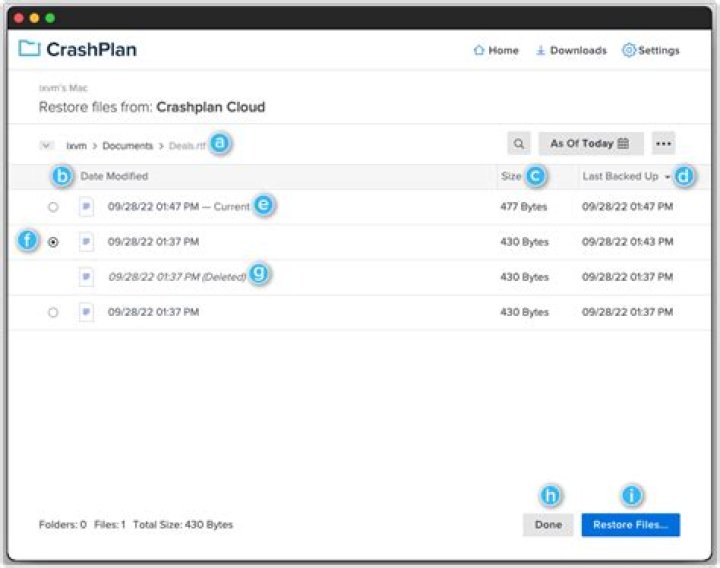This screenshot has height=568, width=720.
Task: Expand the breadcrumb path dropdown chevron
Action: [x=46, y=146]
